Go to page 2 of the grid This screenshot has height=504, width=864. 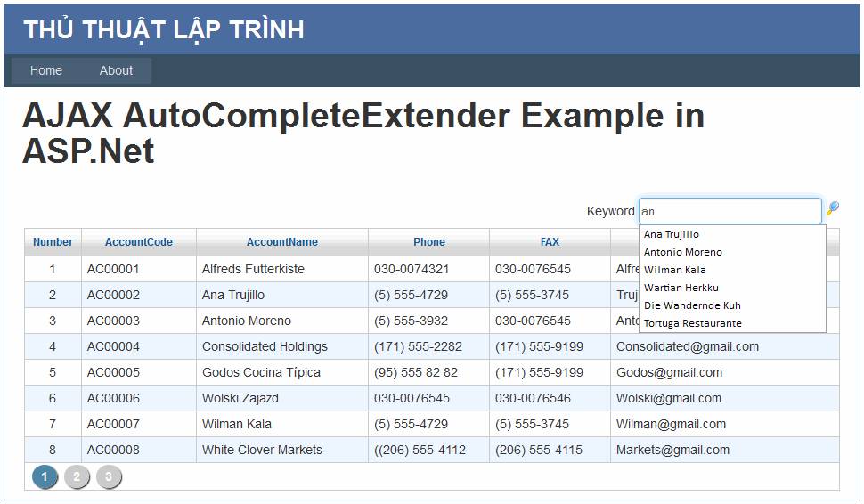point(77,476)
